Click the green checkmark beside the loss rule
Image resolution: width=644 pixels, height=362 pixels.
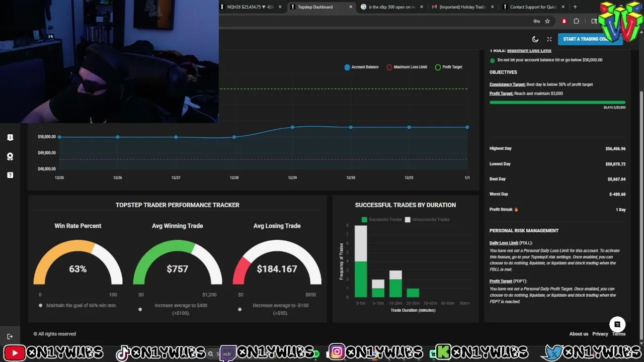tap(493, 60)
